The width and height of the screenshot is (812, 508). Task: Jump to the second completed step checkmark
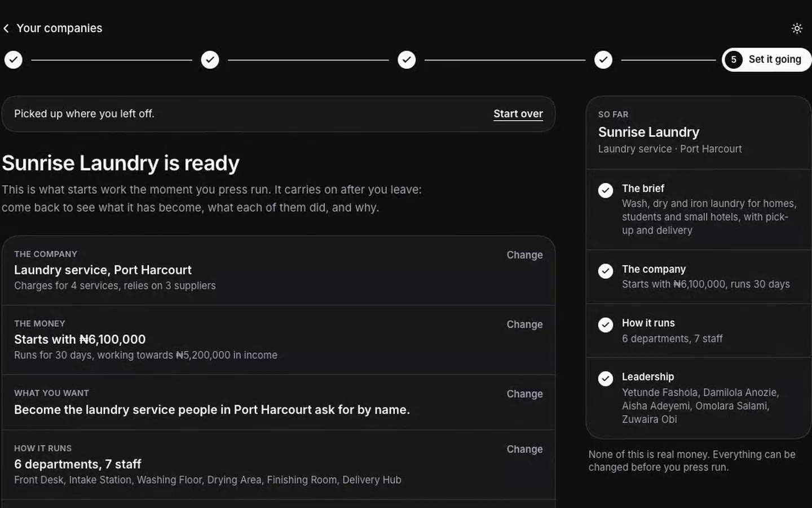click(210, 60)
